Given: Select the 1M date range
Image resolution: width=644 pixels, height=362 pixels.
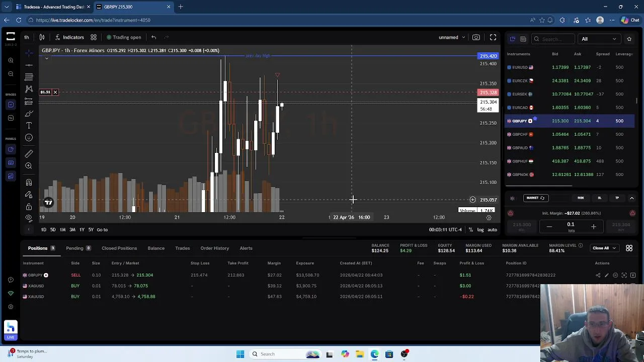Looking at the screenshot, I should click(x=62, y=230).
